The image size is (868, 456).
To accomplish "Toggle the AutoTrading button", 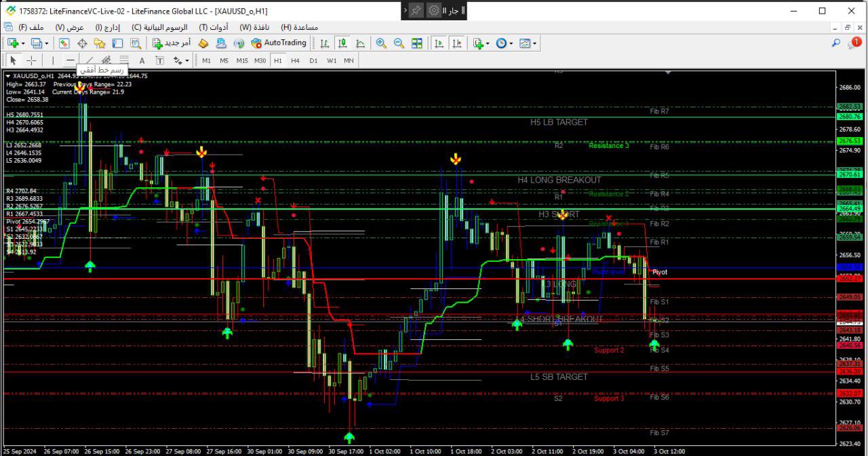I will pos(278,43).
